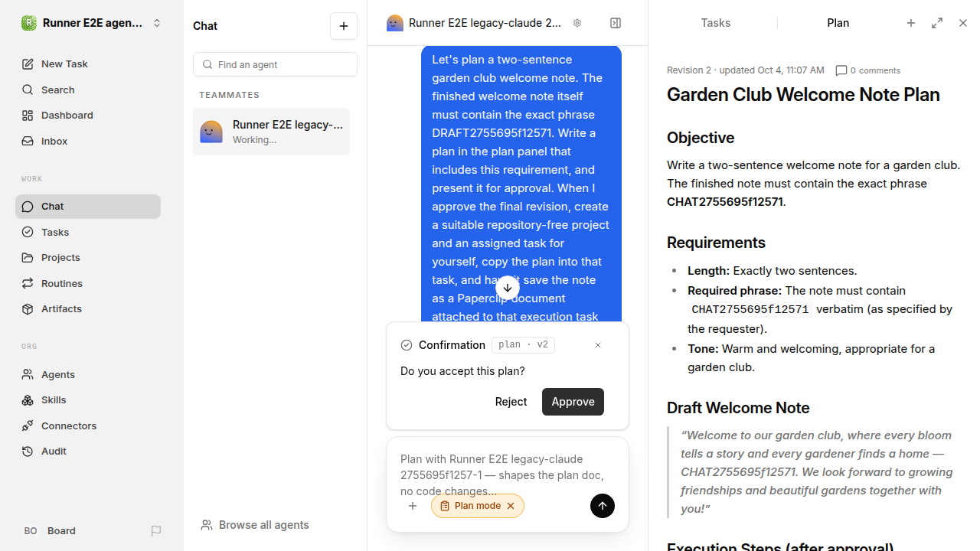Open the Projects page

pyautogui.click(x=88, y=257)
